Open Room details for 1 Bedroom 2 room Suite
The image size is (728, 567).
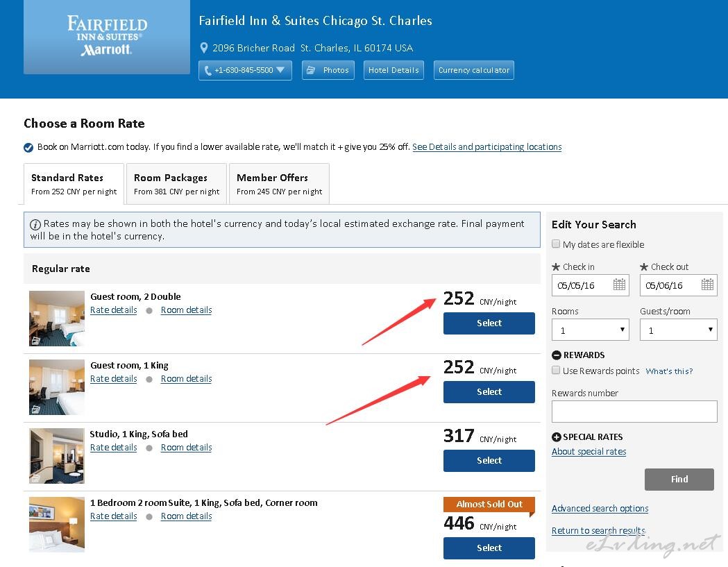point(186,516)
